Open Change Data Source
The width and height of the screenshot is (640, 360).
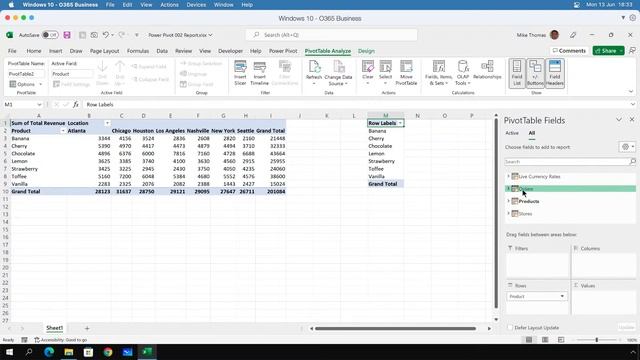(338, 73)
